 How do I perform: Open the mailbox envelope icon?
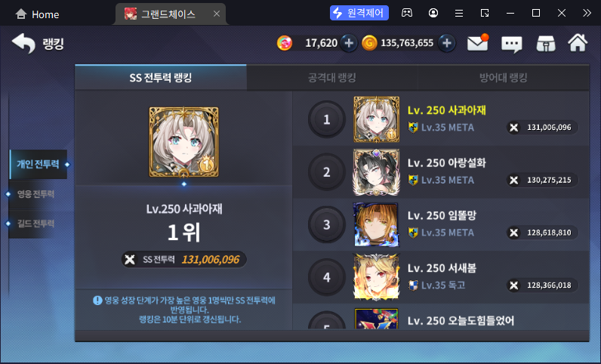[478, 43]
